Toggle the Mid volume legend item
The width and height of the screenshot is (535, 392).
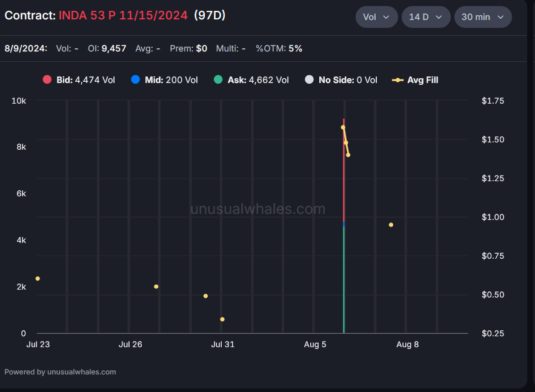click(x=164, y=80)
